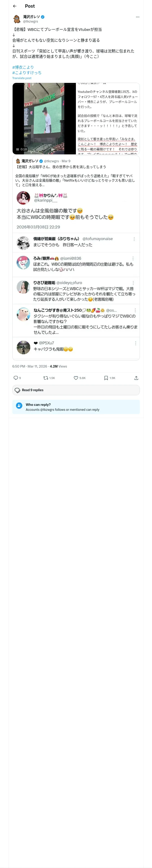The width and height of the screenshot is (152, 868).
Task: Click the people icon beside Who can reply
Action: click(x=19, y=406)
